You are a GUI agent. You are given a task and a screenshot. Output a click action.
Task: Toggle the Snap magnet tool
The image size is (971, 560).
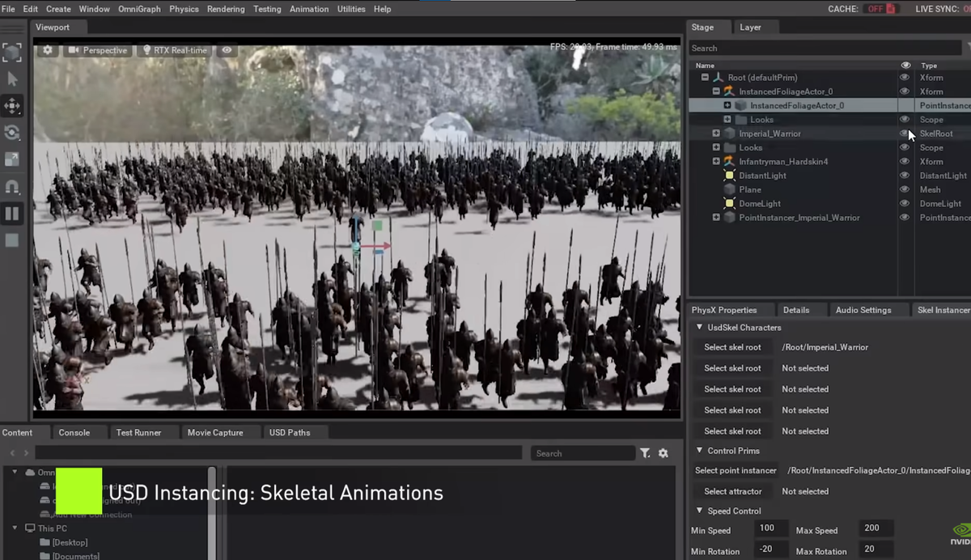(x=12, y=187)
